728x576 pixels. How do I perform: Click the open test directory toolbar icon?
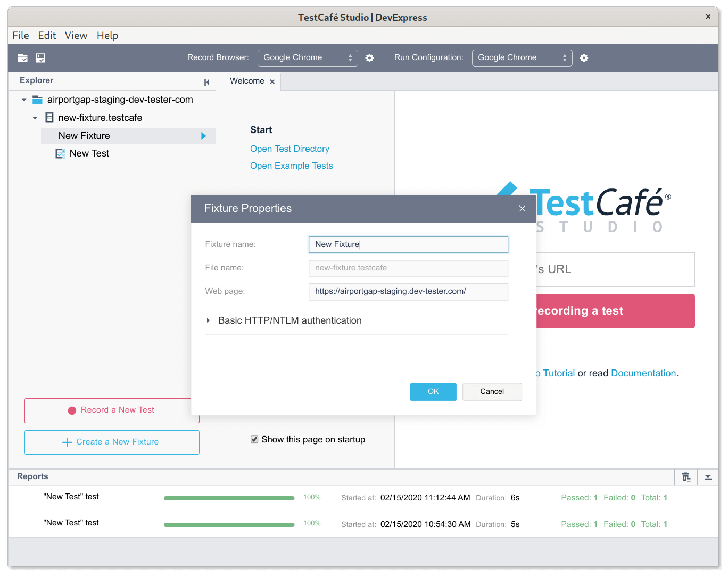[22, 58]
